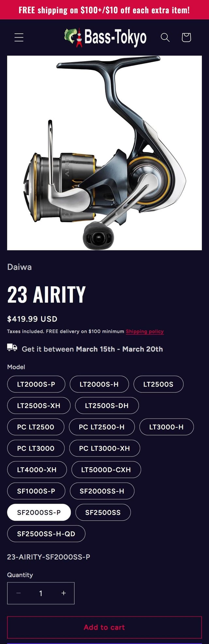Click the Bass-Tokyo logo

[105, 37]
